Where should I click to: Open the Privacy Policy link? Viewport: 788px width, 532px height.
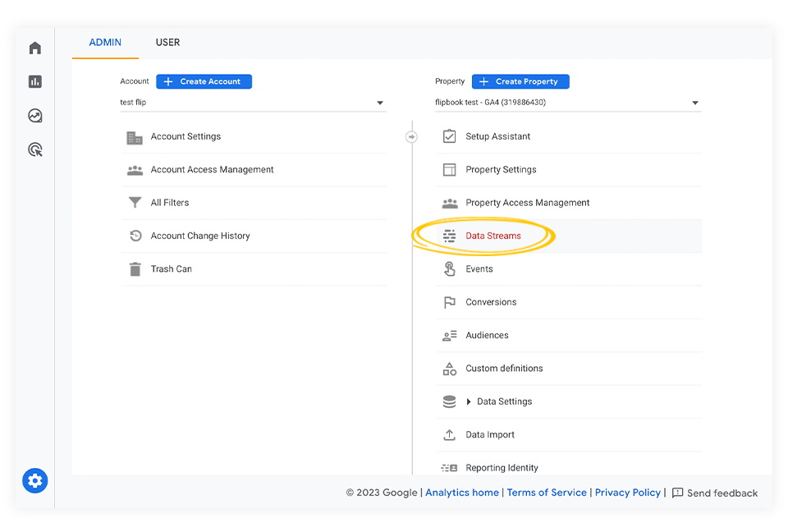[627, 493]
